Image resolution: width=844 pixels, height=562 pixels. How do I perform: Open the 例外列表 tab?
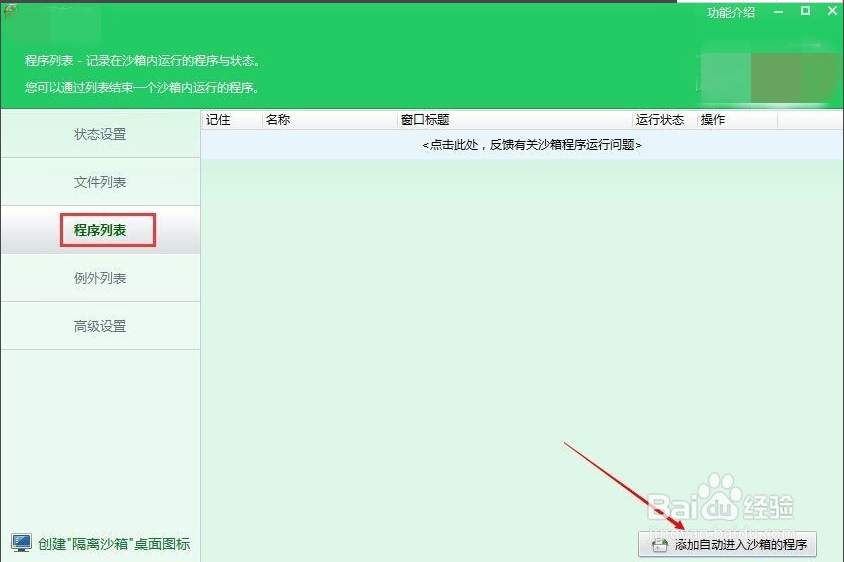(x=100, y=278)
